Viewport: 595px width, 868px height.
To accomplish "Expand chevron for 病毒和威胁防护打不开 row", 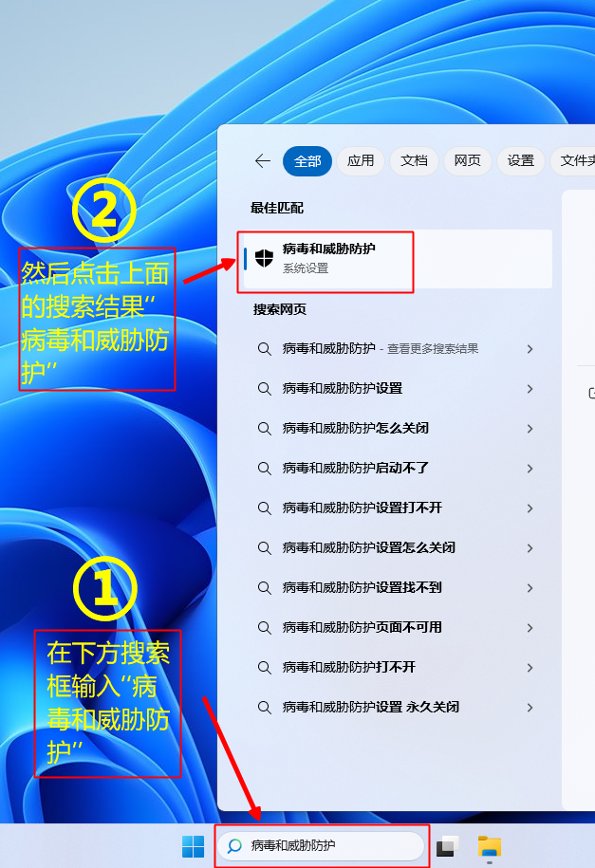I will pyautogui.click(x=530, y=668).
